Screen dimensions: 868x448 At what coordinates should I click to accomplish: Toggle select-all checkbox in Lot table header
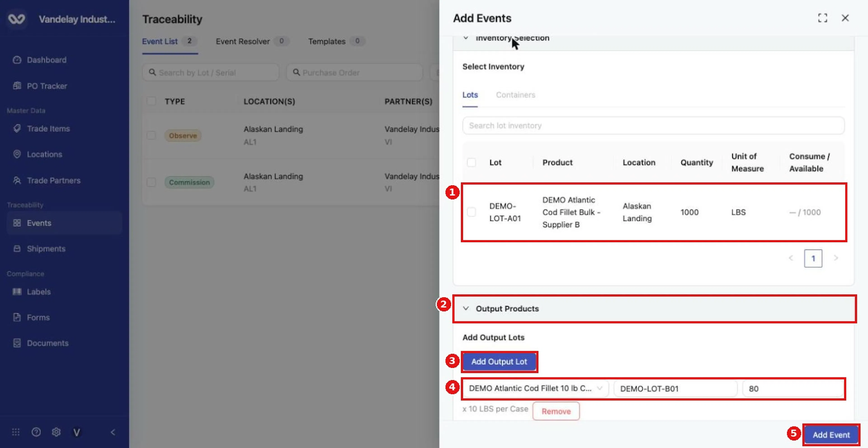(471, 162)
